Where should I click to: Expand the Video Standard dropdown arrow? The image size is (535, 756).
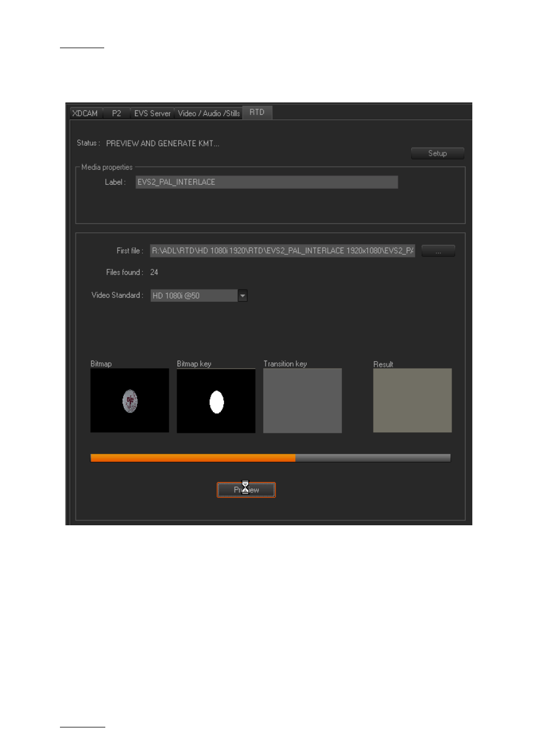point(243,296)
